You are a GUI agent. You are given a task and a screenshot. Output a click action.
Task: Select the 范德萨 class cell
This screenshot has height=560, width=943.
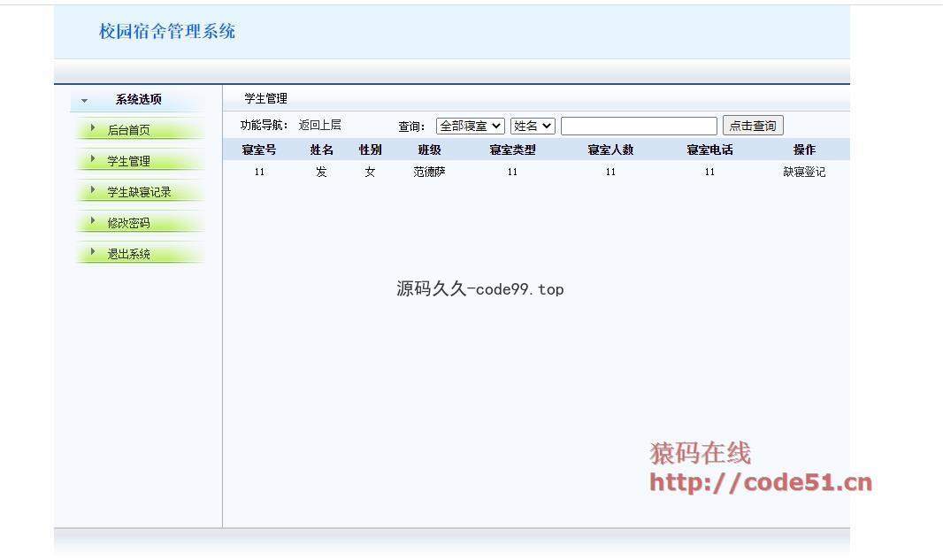coord(429,173)
